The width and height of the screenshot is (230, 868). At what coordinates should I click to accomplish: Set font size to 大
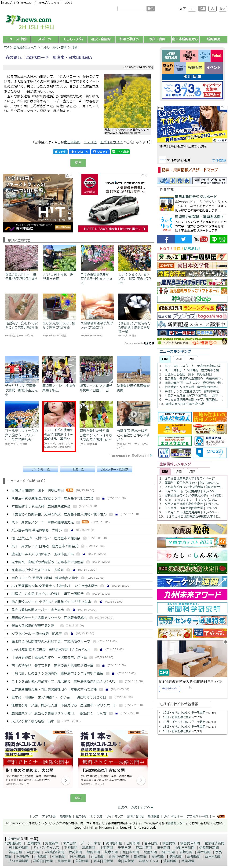tap(212, 8)
